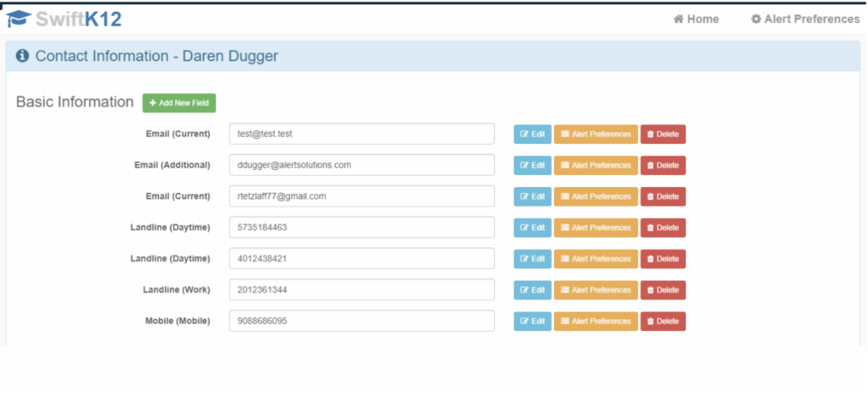Viewport: 868px width, 396px height.
Task: Delete the rtetzlaff77@gmail.com entry
Action: tap(663, 196)
